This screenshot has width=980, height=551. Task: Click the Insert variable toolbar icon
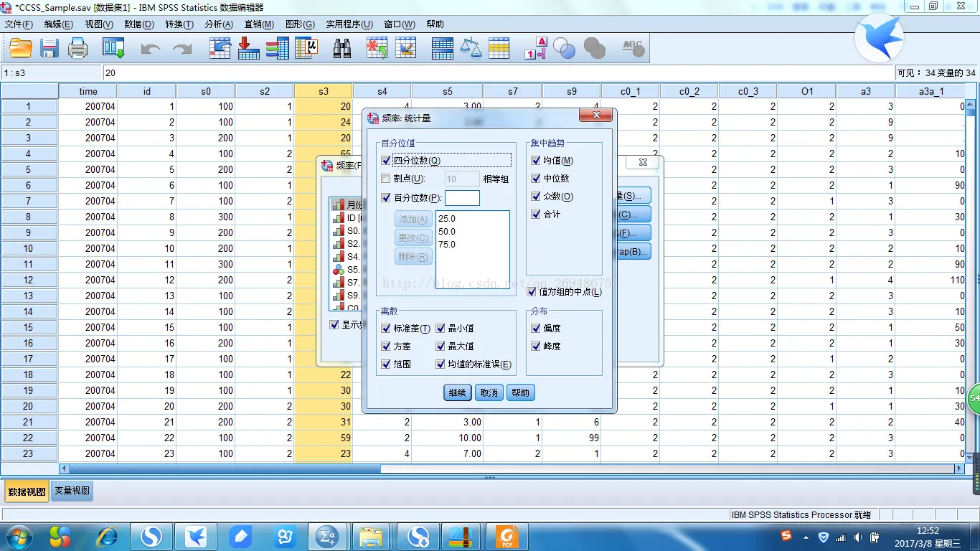point(405,48)
